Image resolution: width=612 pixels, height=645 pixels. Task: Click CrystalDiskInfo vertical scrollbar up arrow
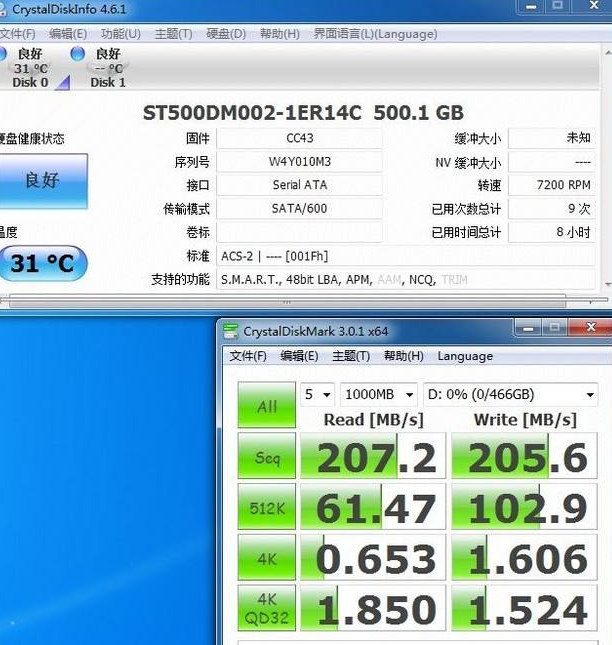[607, 53]
